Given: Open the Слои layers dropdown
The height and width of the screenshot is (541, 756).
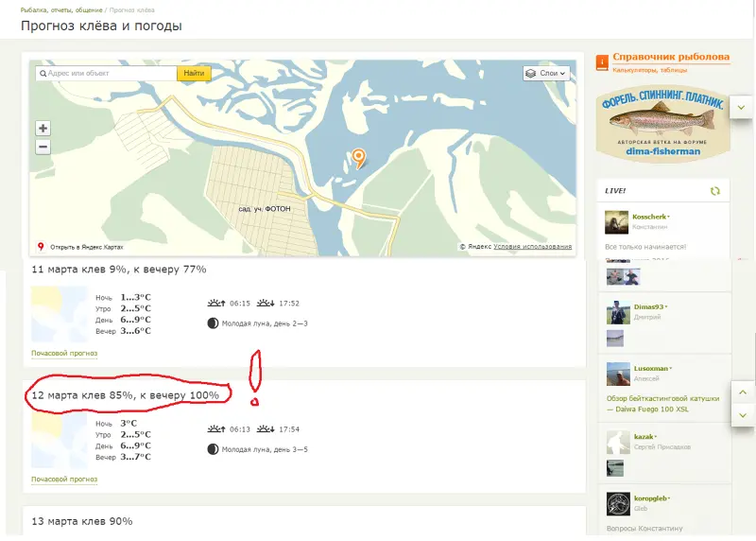Looking at the screenshot, I should [x=546, y=73].
